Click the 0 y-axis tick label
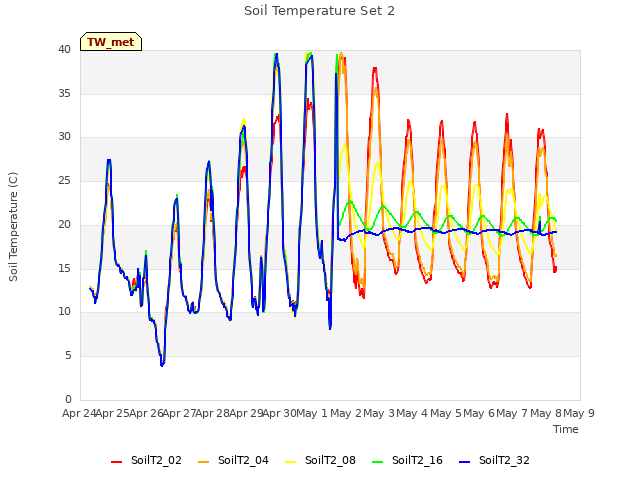The height and width of the screenshot is (480, 640). pos(68,399)
